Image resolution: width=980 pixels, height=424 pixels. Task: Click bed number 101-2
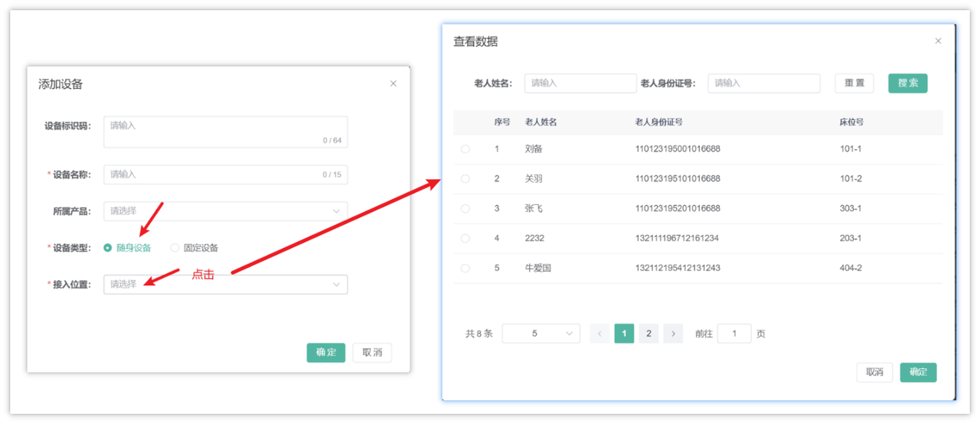coord(851,179)
